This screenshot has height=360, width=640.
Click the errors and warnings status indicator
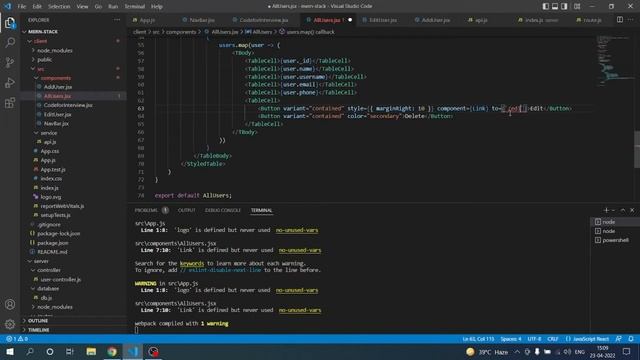coord(17,339)
